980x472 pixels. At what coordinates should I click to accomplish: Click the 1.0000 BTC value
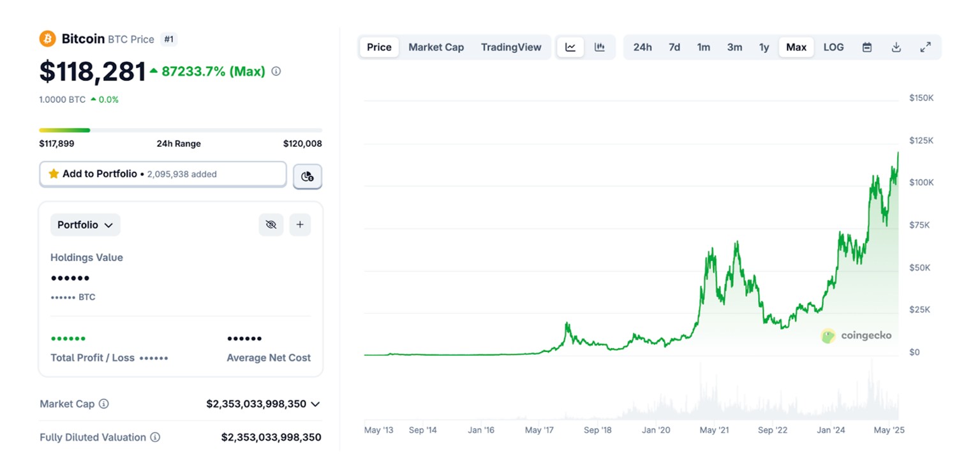[62, 100]
